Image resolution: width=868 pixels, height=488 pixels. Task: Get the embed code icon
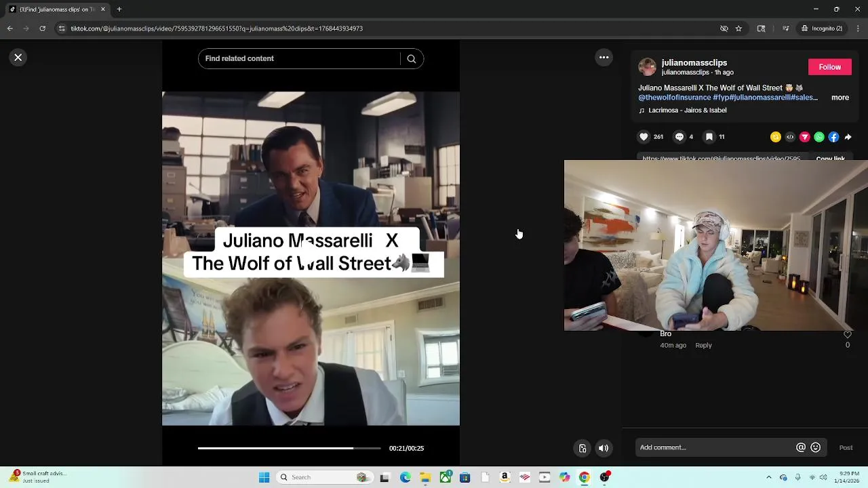coord(790,137)
